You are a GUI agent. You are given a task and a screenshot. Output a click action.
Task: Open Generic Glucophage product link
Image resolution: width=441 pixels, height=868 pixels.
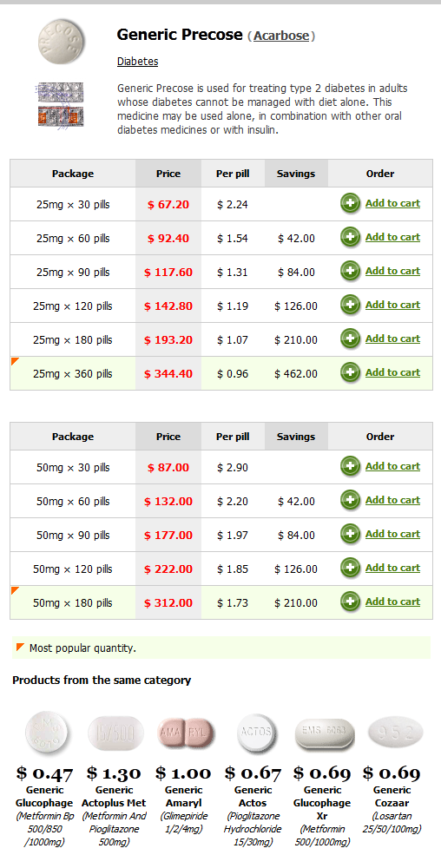tap(44, 797)
